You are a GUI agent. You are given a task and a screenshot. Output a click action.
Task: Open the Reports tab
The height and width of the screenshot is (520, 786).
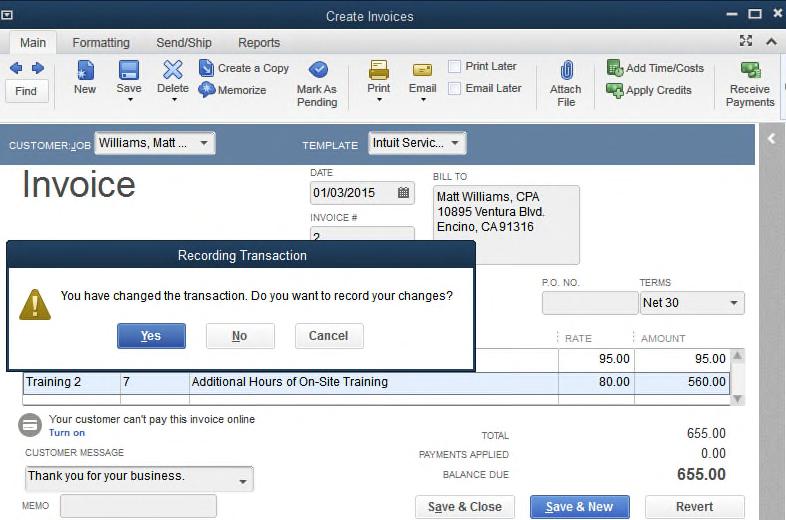(x=259, y=43)
